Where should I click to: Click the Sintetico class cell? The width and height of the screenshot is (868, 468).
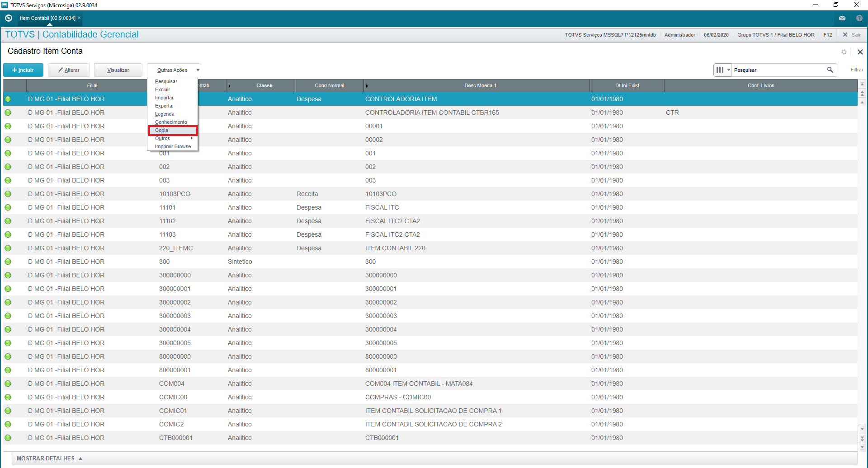240,262
